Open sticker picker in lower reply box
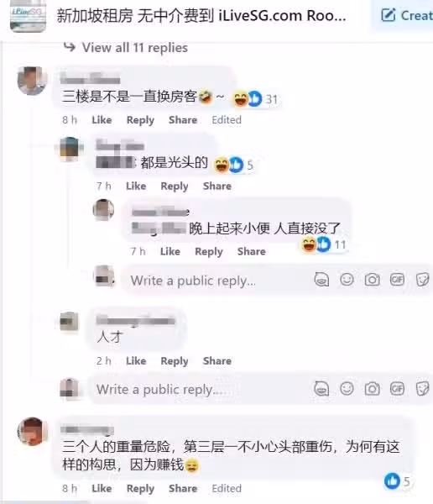Screen dimensions: 433x504 point(422,389)
